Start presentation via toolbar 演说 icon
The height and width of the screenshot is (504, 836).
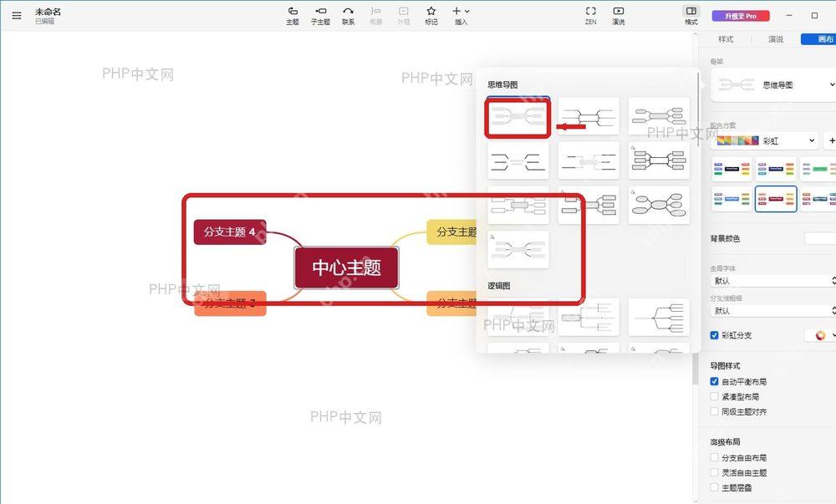coord(619,15)
